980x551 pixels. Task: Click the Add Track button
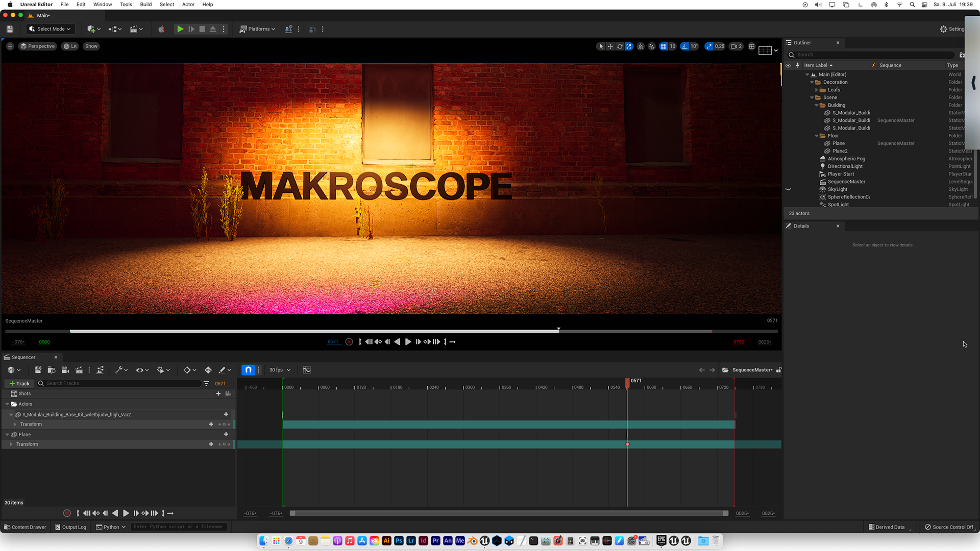(x=19, y=384)
